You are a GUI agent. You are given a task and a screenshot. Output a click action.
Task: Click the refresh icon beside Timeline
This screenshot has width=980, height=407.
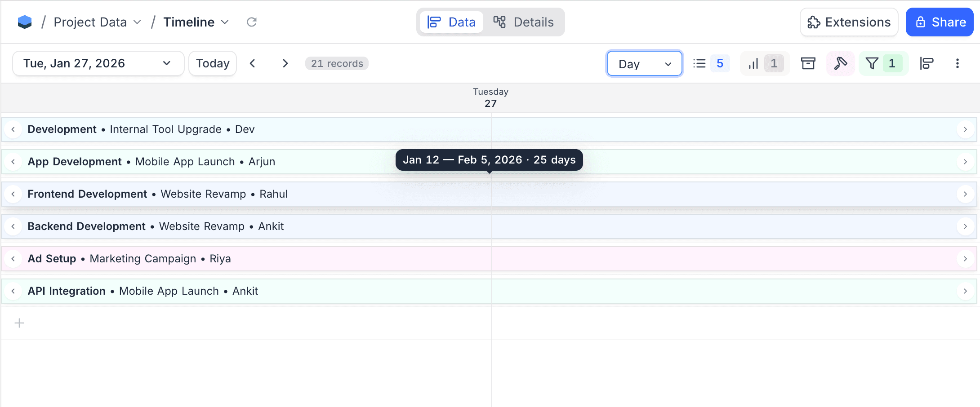pos(252,22)
